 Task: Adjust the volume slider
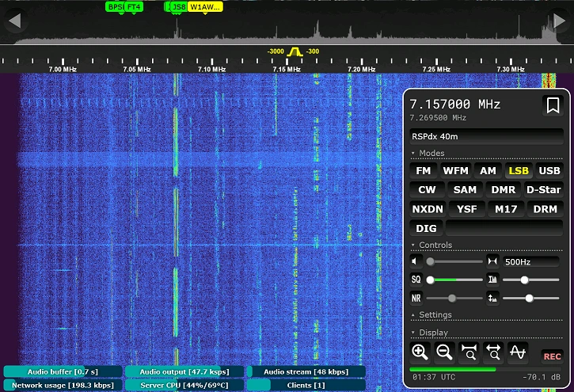tap(454, 261)
